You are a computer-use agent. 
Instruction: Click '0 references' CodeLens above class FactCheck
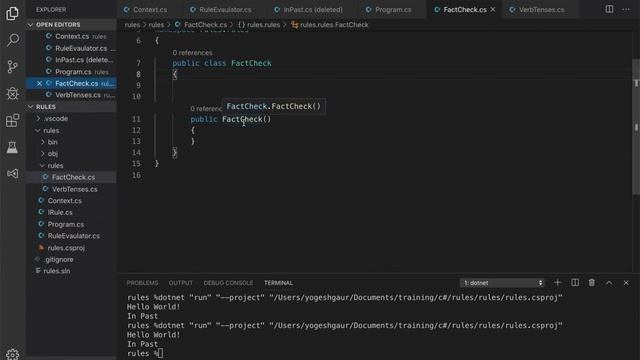coord(192,53)
